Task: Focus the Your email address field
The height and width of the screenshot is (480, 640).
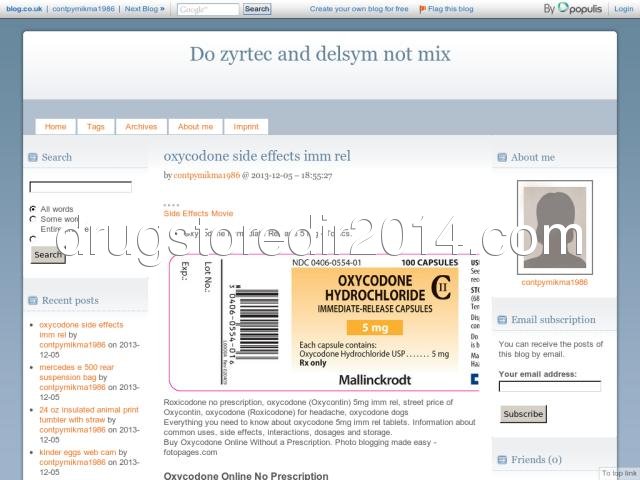Action: [550, 386]
